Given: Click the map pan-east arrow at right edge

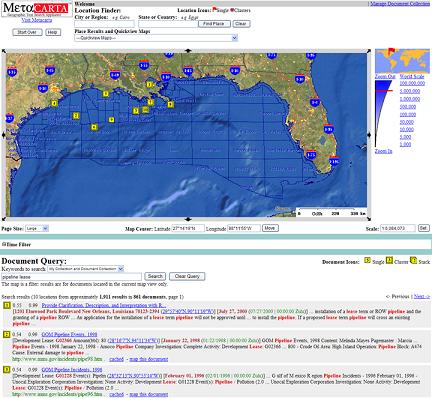Looking at the screenshot, I should 369,135.
